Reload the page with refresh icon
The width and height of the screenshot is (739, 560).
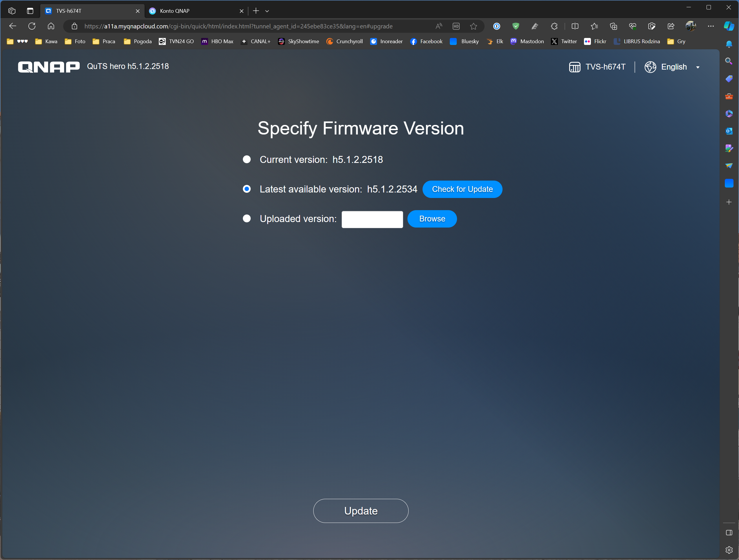click(x=32, y=26)
